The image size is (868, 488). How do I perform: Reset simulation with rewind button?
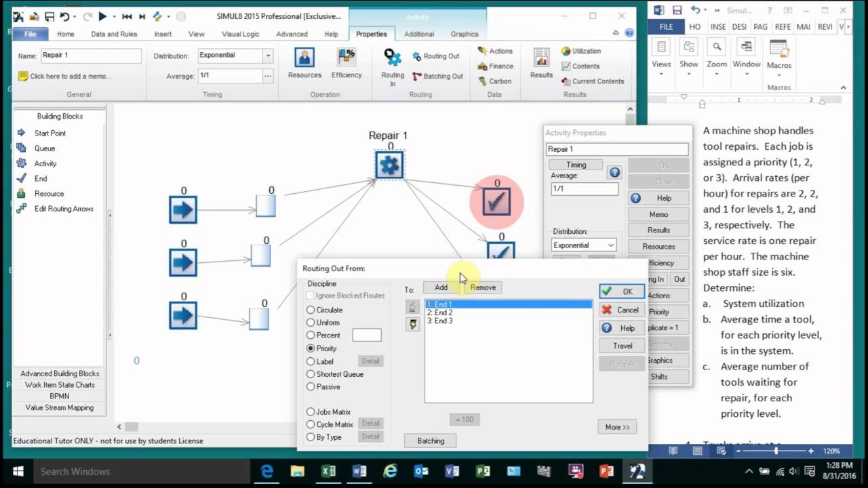coord(127,16)
